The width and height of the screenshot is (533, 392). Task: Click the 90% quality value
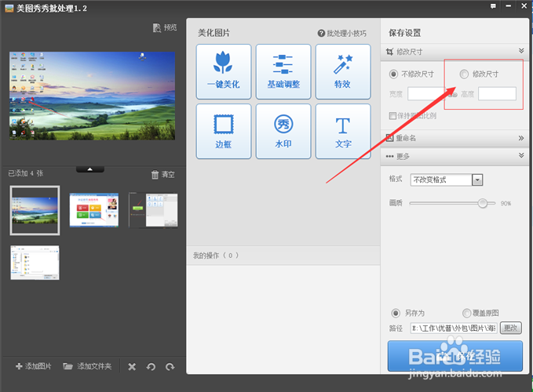tap(506, 203)
